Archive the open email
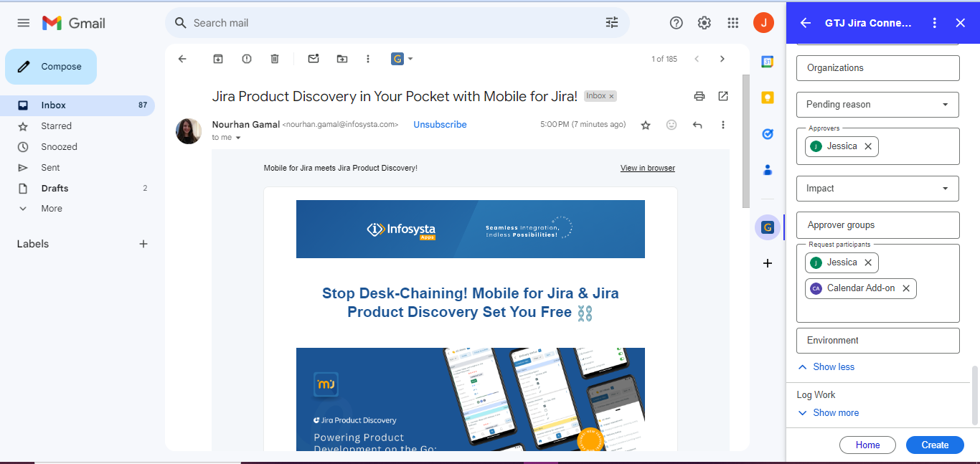 tap(218, 59)
